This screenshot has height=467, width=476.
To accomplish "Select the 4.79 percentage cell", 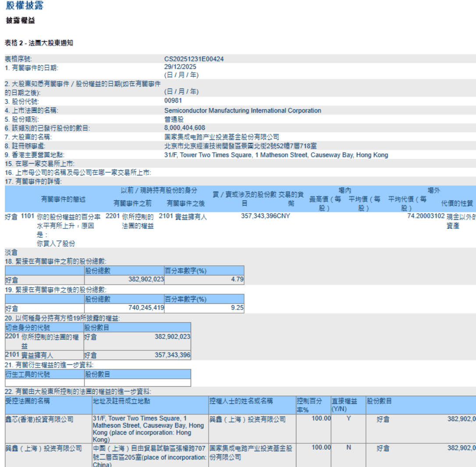I will 237,279.
